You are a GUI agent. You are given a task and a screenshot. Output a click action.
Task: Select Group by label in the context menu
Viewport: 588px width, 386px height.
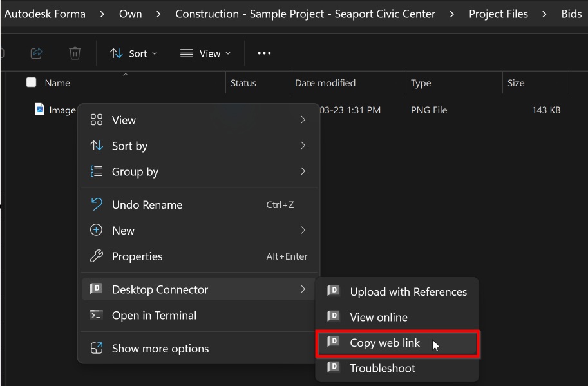pos(135,172)
